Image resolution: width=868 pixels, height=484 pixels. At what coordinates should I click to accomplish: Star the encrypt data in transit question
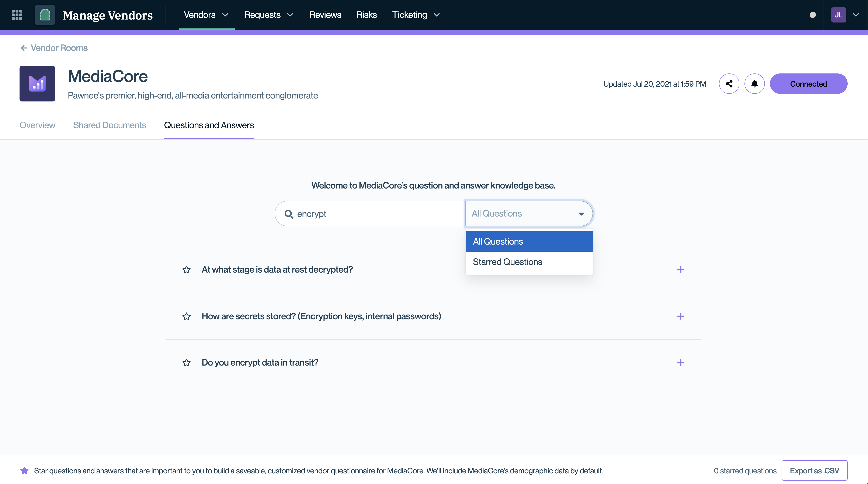point(186,363)
